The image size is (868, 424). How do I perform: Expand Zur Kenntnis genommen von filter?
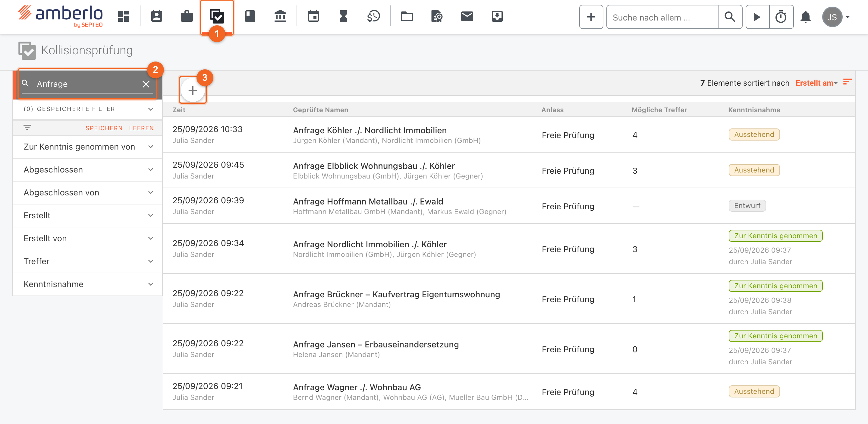point(87,147)
